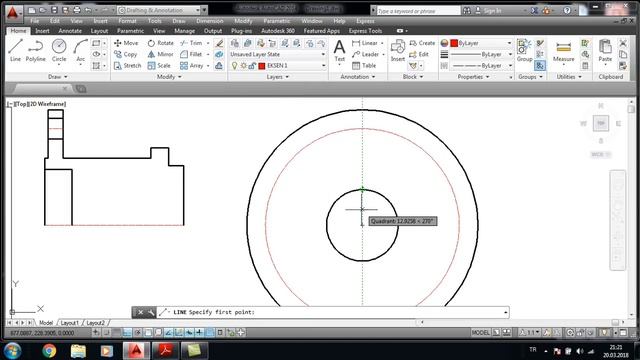Open the Measure utility
640x360 pixels.
(563, 52)
